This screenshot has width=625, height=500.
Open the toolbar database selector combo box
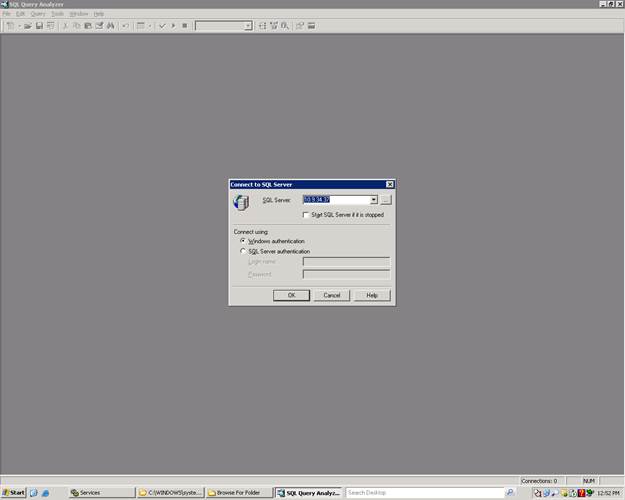224,26
